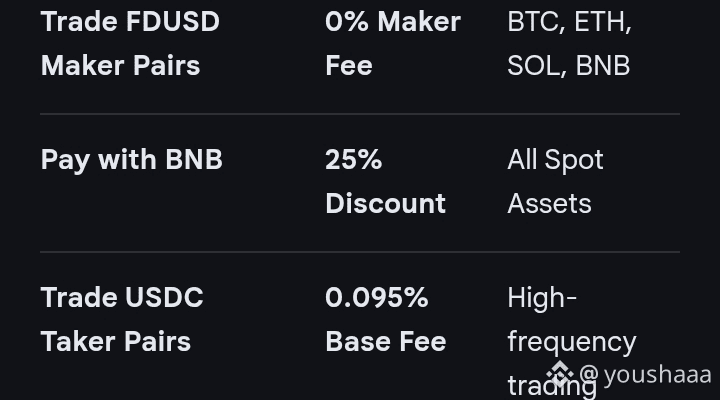Click the word Discount in second row

coord(385,203)
